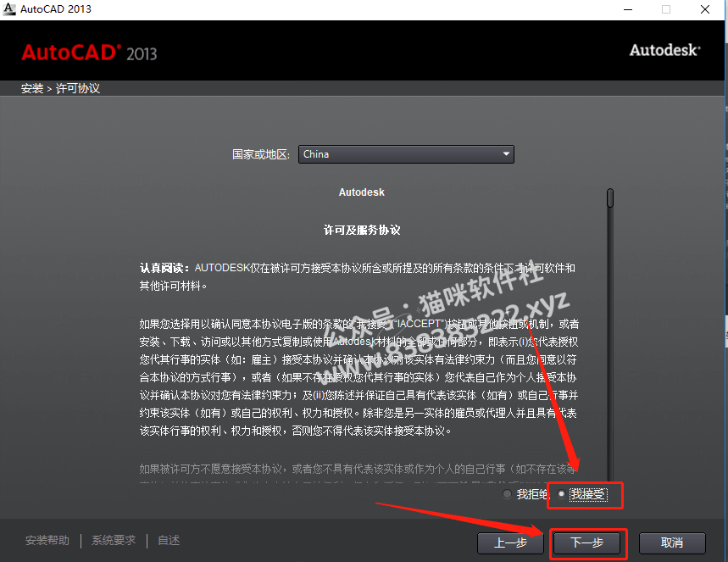Close the AutoCAD 2013 installer window
This screenshot has width=728, height=562.
coord(705,9)
